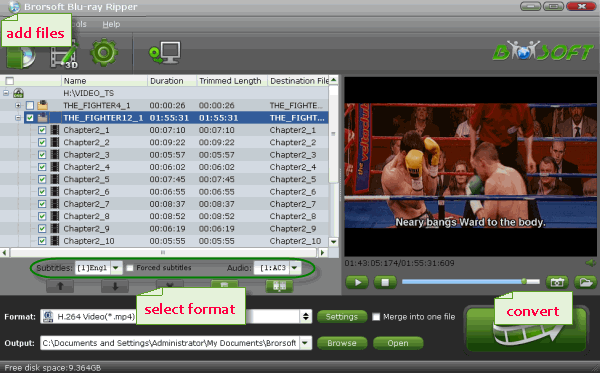The height and width of the screenshot is (373, 600).
Task: Uncheck the Chapter2_6 checkbox
Action: point(42,192)
